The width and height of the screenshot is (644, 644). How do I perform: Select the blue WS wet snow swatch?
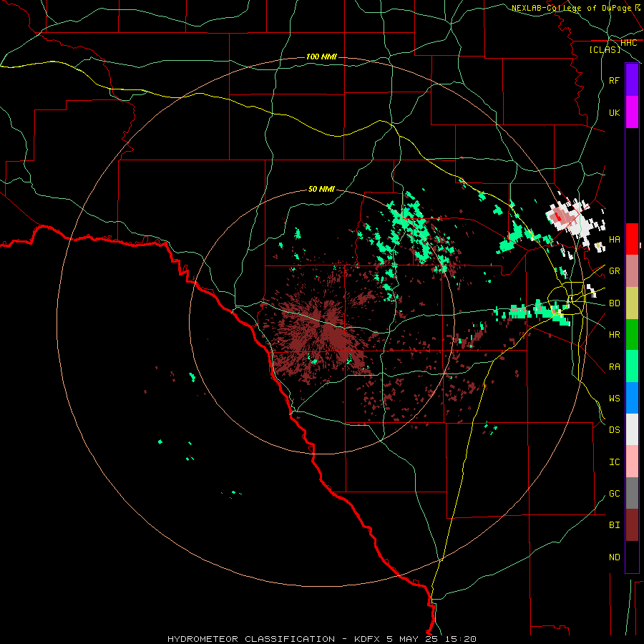tap(632, 398)
